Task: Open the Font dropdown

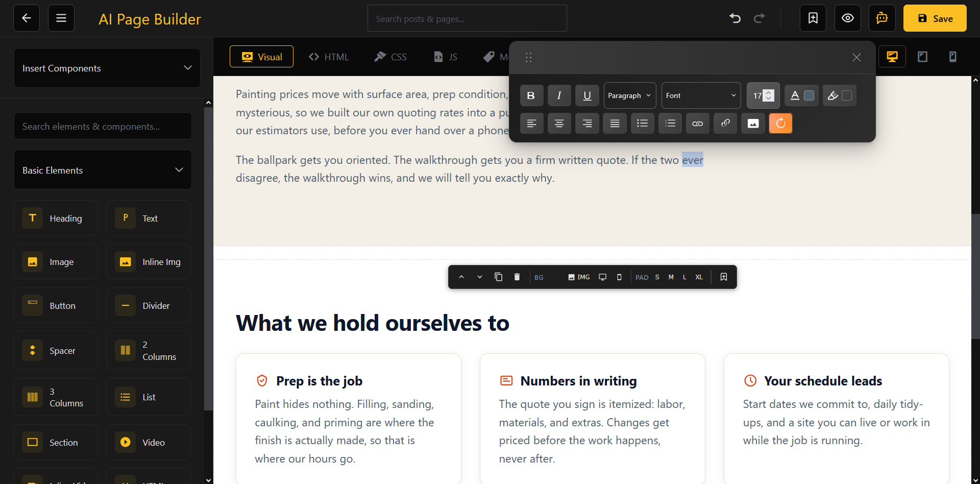Action: 701,95
